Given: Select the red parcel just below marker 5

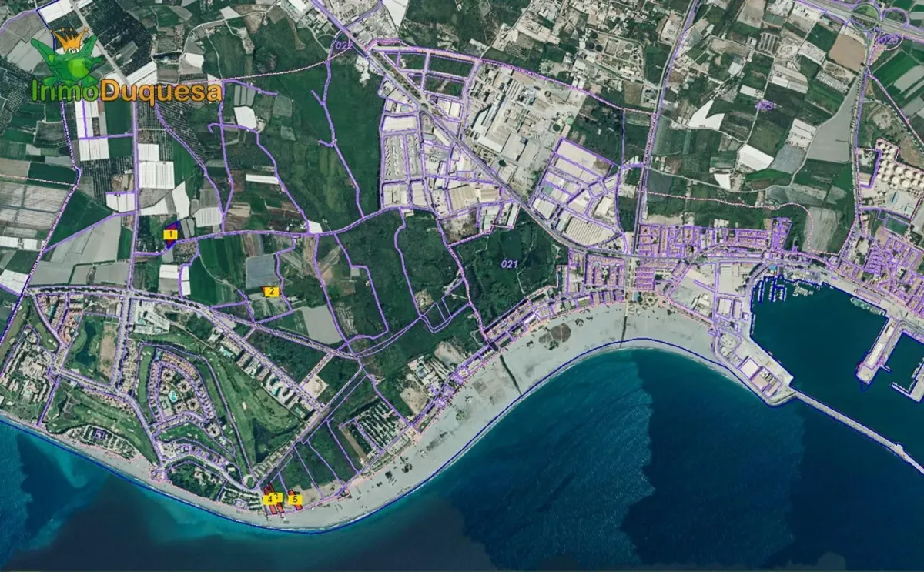Looking at the screenshot, I should click(298, 507).
